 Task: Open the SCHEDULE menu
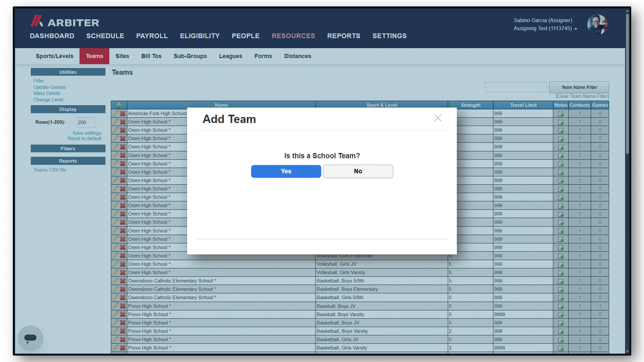coord(105,36)
